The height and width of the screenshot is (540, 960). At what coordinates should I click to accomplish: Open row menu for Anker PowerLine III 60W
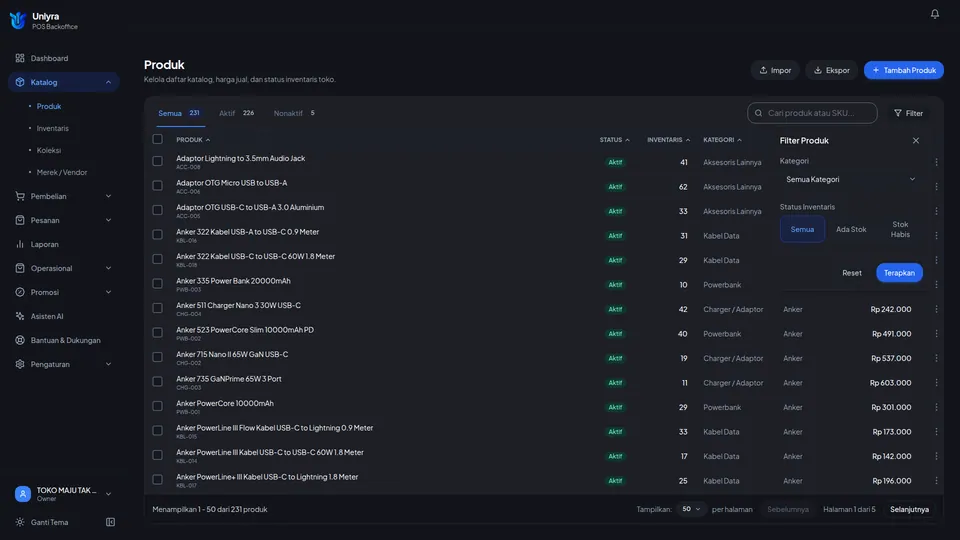tap(936, 456)
